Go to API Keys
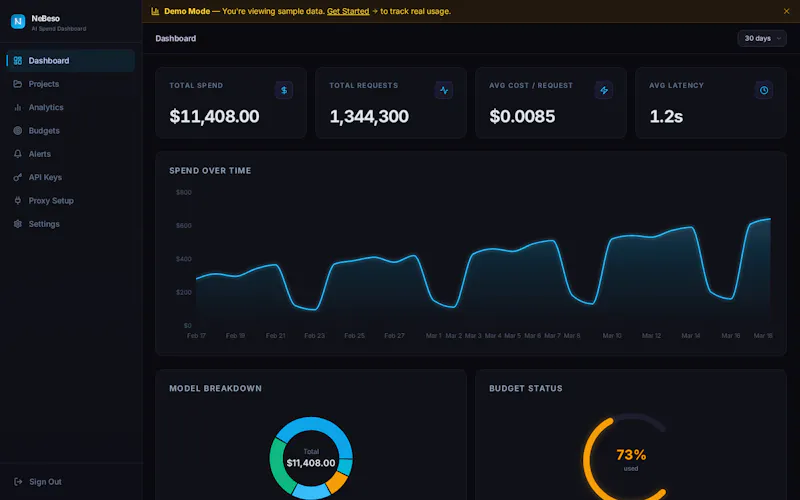The width and height of the screenshot is (800, 500). click(70, 177)
